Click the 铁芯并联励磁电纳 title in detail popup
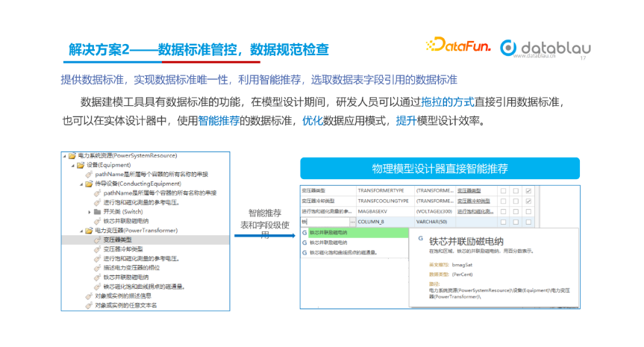 (466, 242)
